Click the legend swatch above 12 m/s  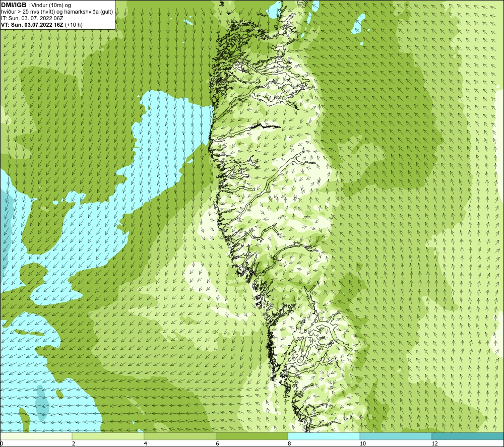(x=468, y=436)
